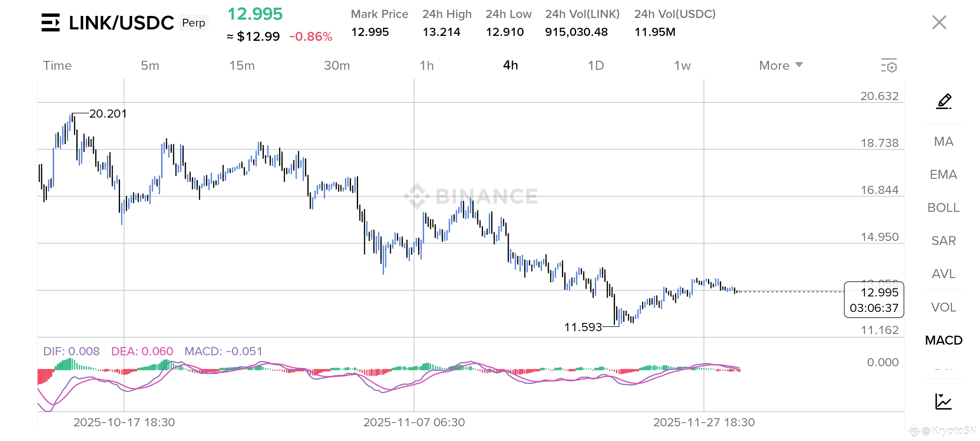This screenshot has width=980, height=441.
Task: Open chart indicator settings icon
Action: (x=889, y=66)
